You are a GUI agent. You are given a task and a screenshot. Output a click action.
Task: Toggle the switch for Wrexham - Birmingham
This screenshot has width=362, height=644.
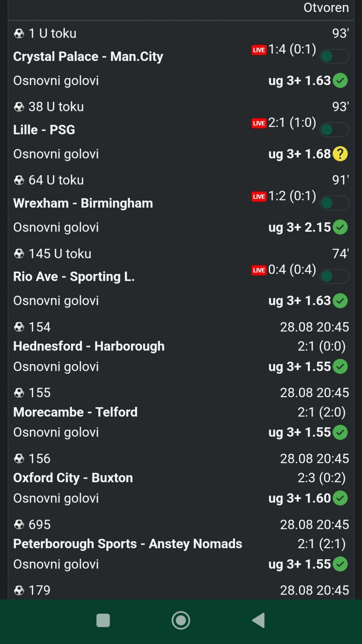(334, 203)
